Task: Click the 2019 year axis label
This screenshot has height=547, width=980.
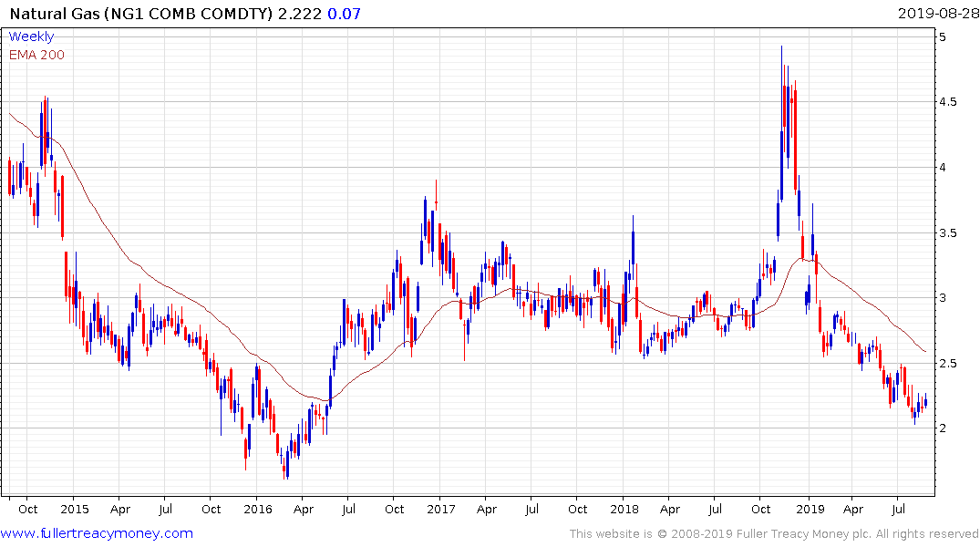Action: point(810,509)
